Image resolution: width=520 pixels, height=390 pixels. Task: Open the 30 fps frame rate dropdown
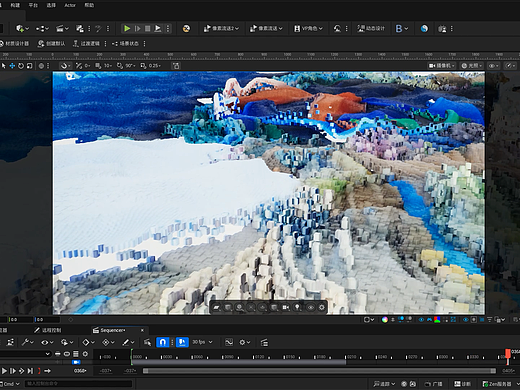202,342
